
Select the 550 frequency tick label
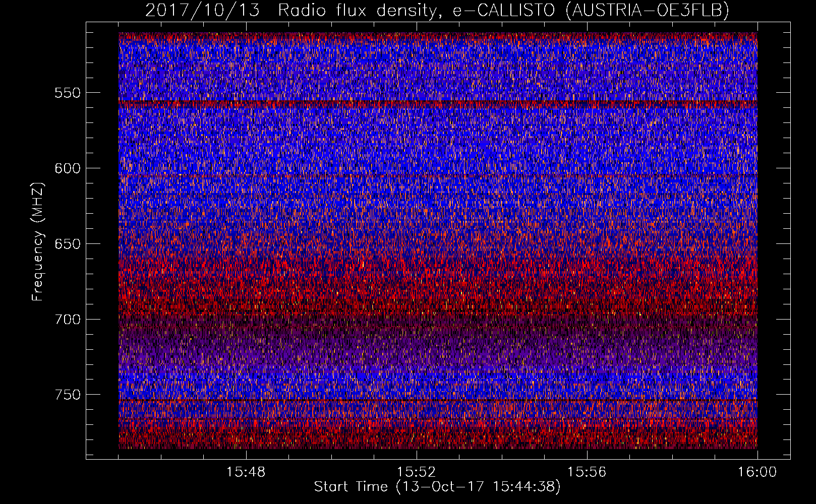coord(68,93)
